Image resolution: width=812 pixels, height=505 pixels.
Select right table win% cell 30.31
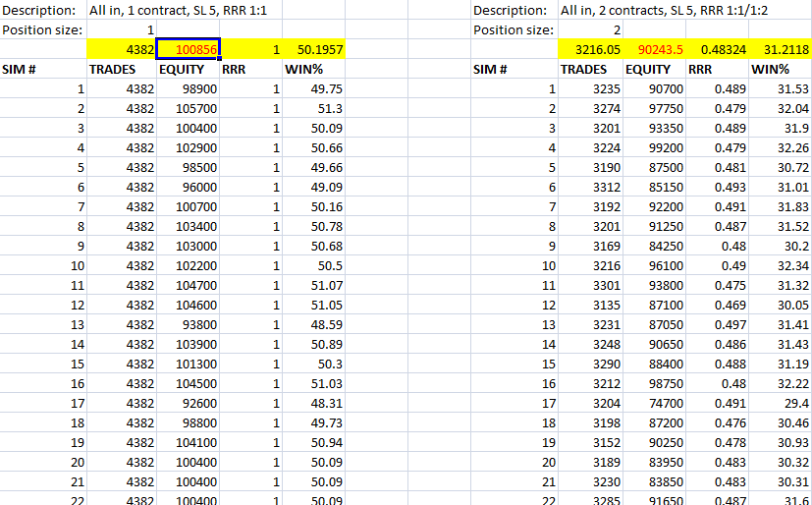[x=781, y=482]
